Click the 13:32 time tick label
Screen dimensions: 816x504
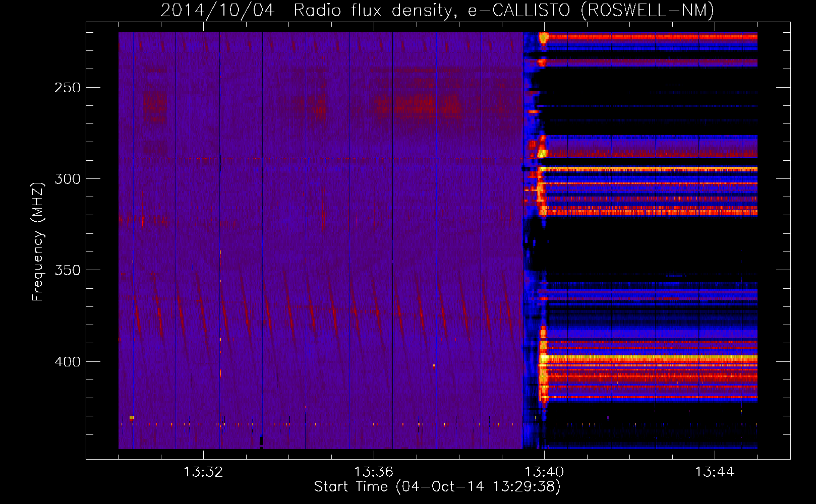pos(203,472)
